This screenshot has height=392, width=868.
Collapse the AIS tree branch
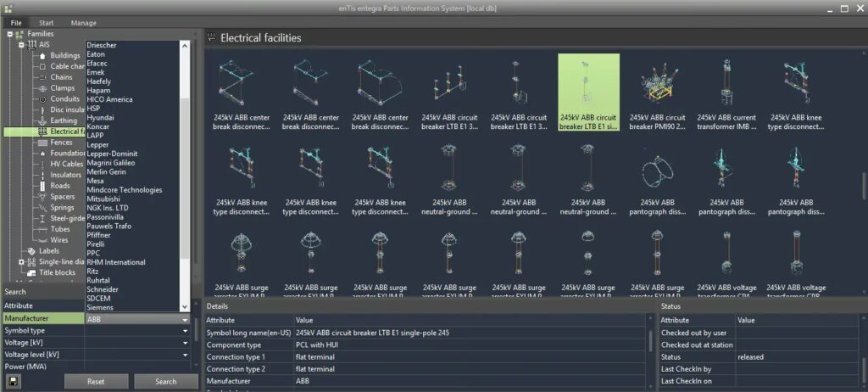pyautogui.click(x=21, y=45)
